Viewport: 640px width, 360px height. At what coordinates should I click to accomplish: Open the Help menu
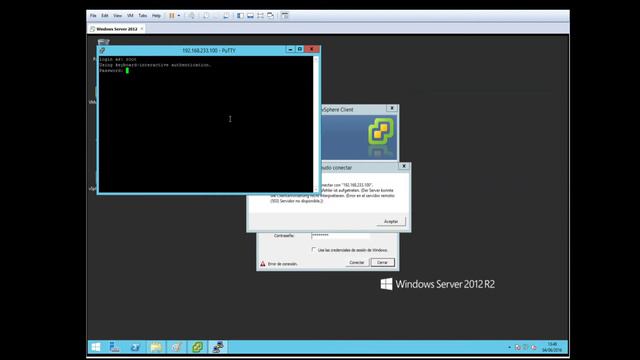coord(156,16)
